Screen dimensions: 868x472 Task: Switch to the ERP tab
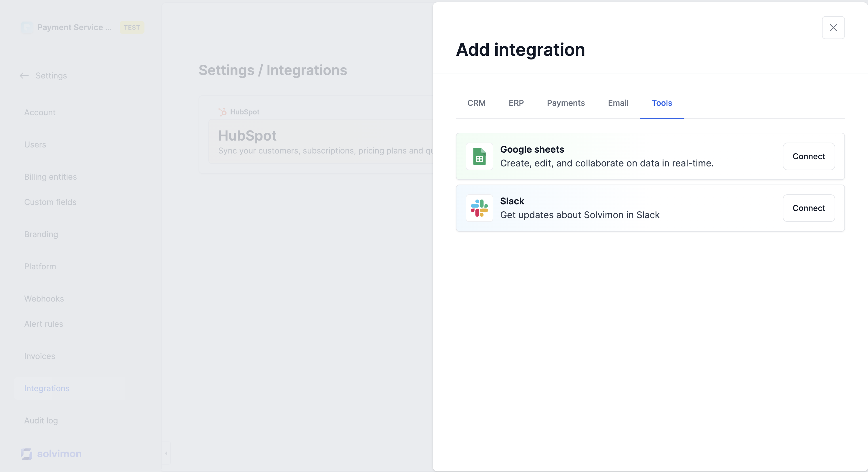click(516, 103)
